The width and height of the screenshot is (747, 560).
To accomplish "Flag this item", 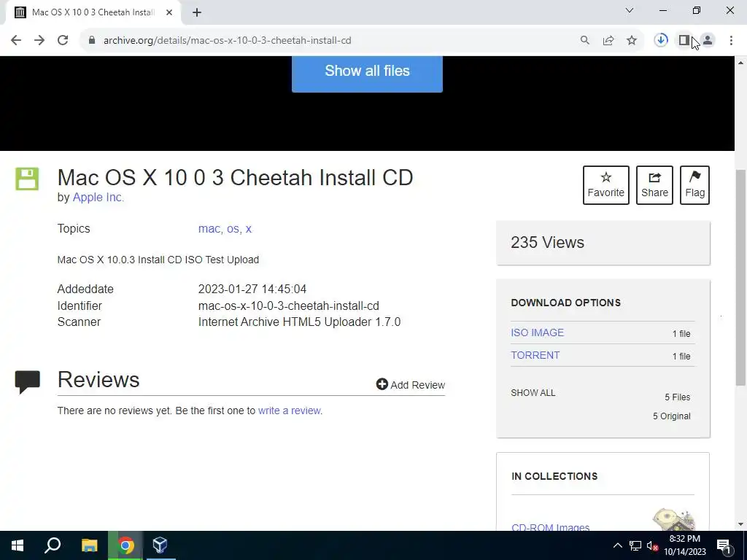I will (x=694, y=185).
